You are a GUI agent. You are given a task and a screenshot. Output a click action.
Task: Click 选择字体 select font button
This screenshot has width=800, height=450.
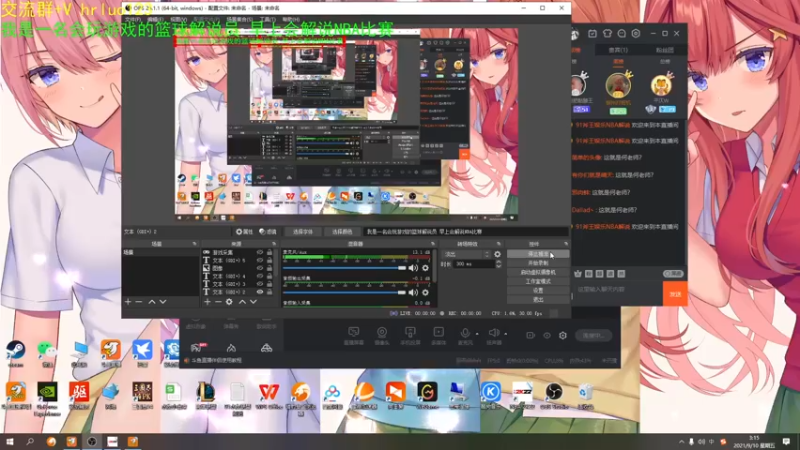(x=303, y=232)
